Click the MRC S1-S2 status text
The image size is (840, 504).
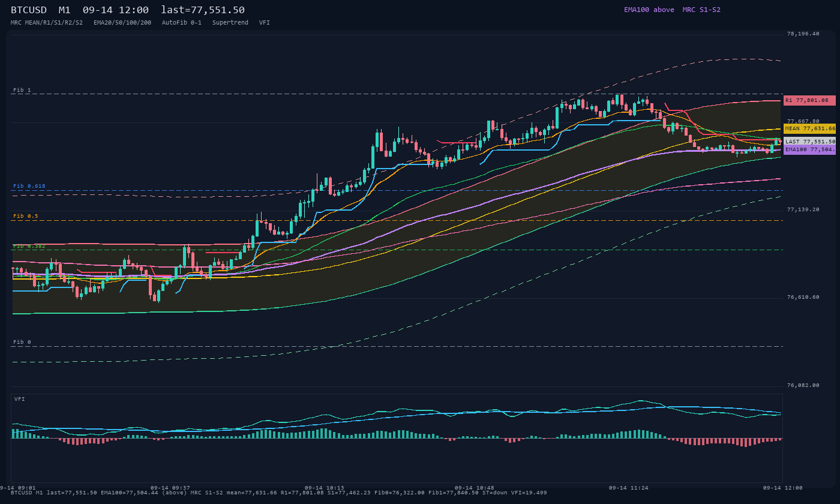tap(701, 10)
